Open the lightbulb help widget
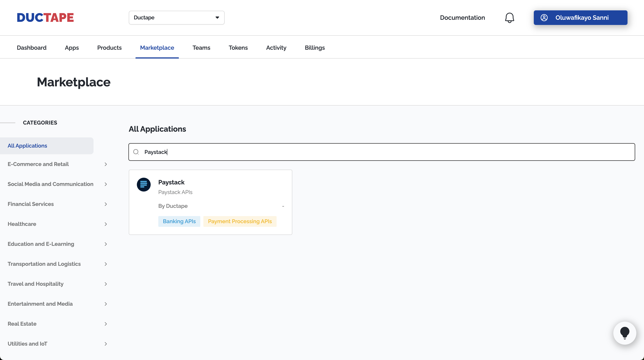 [x=624, y=333]
